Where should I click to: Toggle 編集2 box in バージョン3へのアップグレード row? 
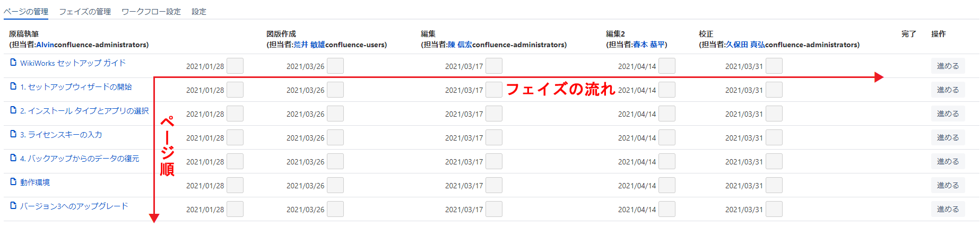coord(667,209)
